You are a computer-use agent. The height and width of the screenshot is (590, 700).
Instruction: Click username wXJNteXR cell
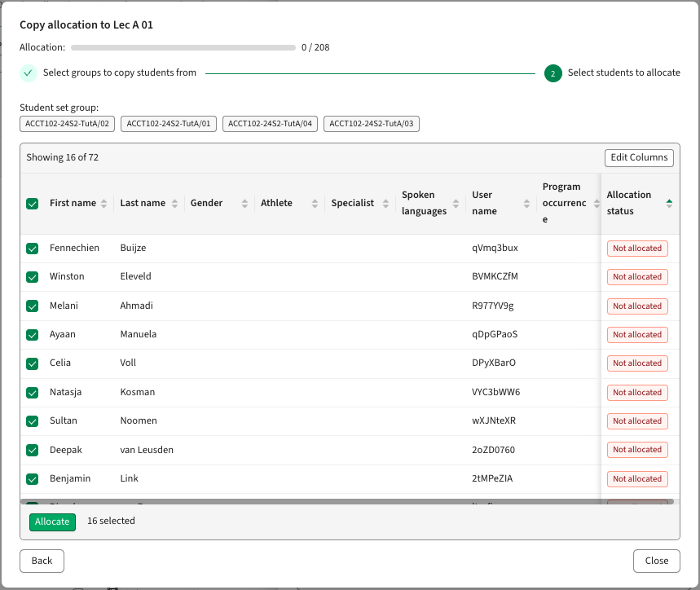494,420
